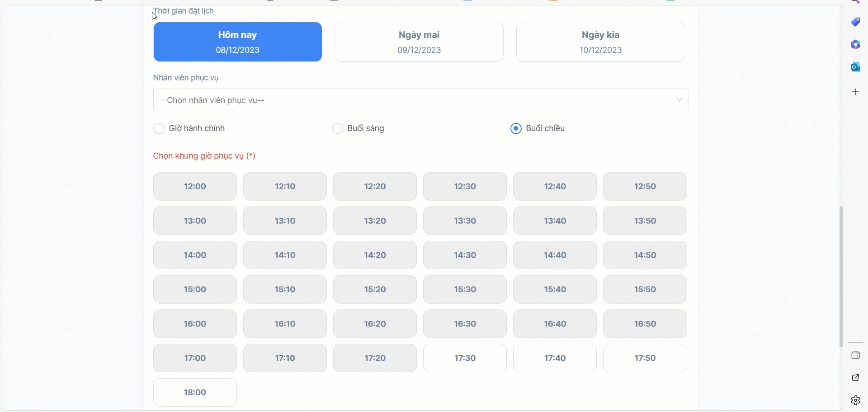
Task: Click the page vertical scrollbar thumb
Action: pyautogui.click(x=841, y=276)
